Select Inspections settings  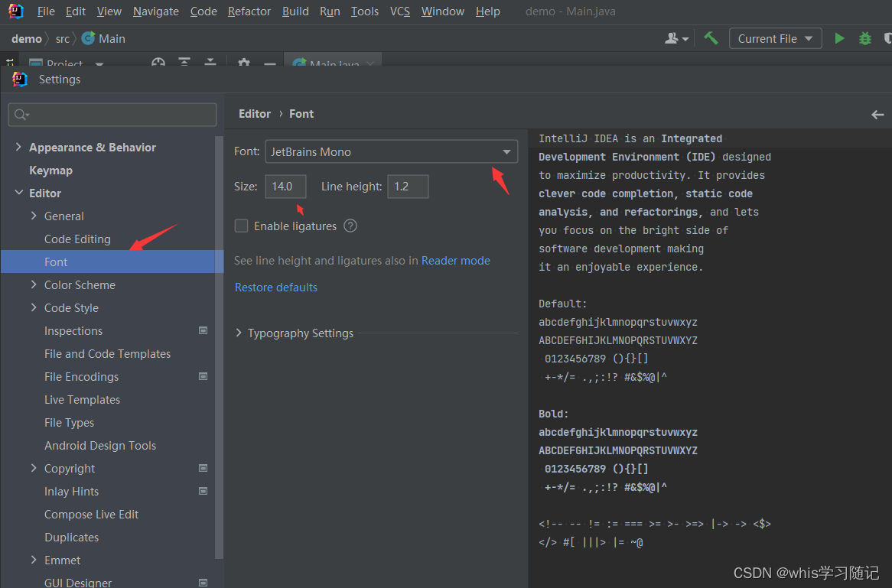73,330
